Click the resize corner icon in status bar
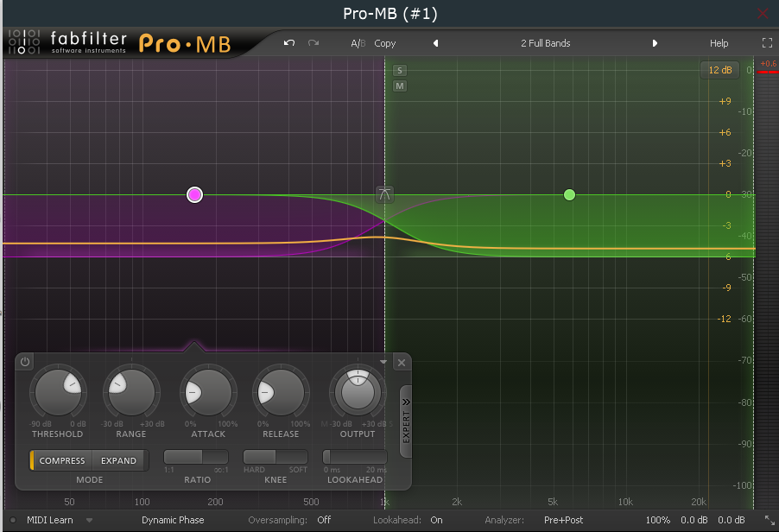This screenshot has width=779, height=532. point(769,520)
